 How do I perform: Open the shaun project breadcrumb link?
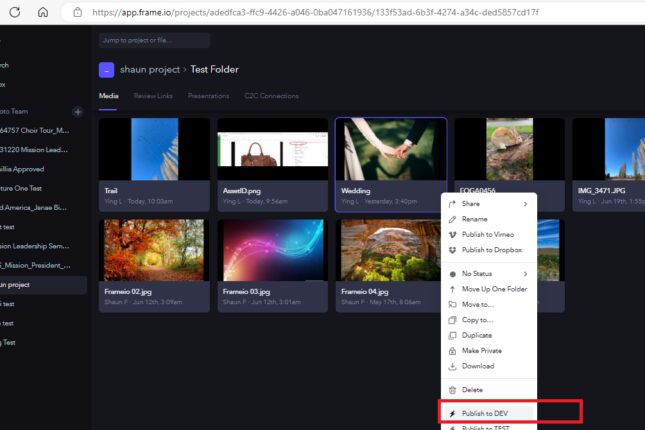point(150,70)
